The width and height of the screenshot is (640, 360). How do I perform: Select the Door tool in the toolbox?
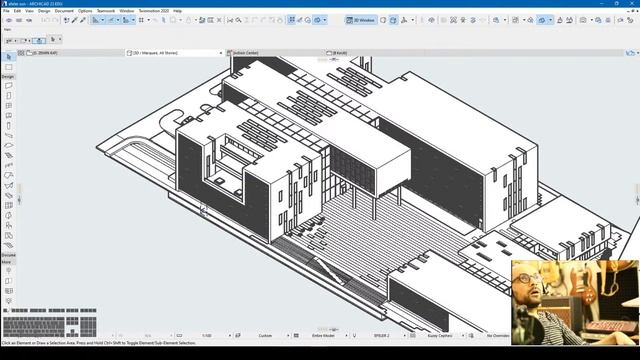[x=9, y=96]
